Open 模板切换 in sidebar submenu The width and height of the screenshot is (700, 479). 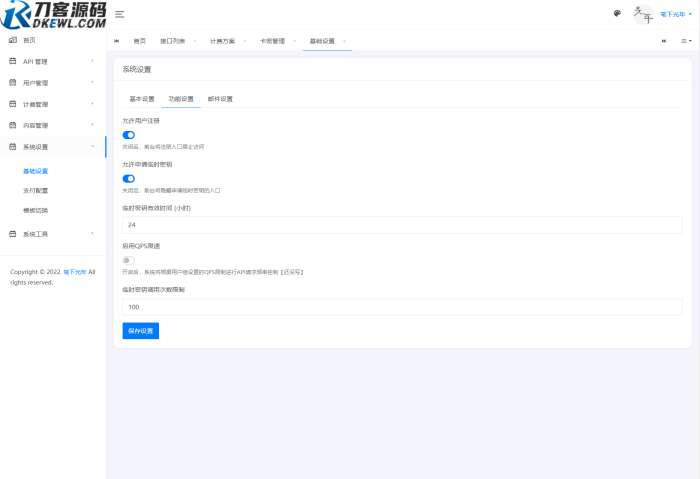pos(35,210)
